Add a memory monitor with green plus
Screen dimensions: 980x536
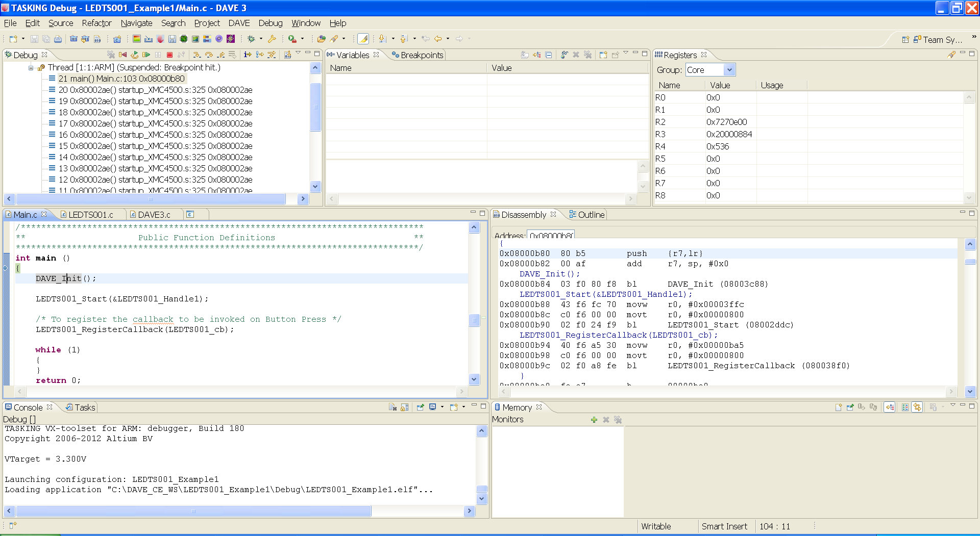pyautogui.click(x=594, y=420)
